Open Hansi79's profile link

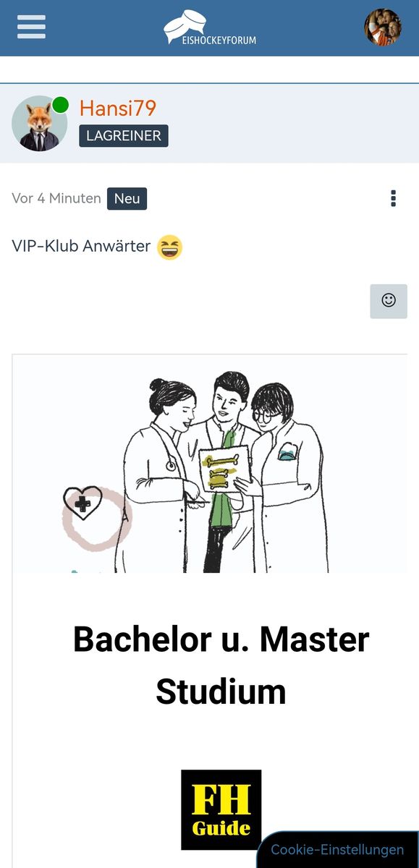coord(118,108)
